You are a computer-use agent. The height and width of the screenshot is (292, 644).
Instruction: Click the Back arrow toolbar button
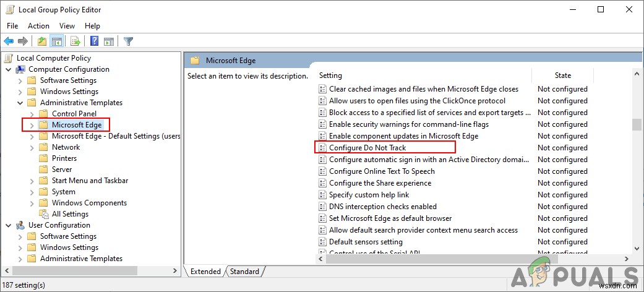point(9,41)
